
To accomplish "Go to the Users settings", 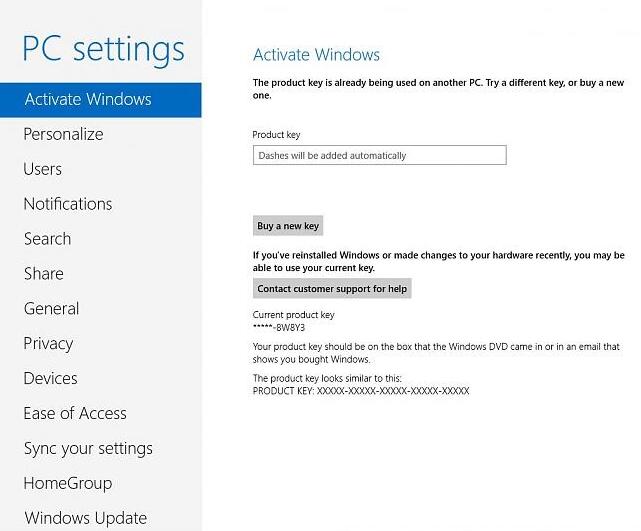I will (x=43, y=169).
